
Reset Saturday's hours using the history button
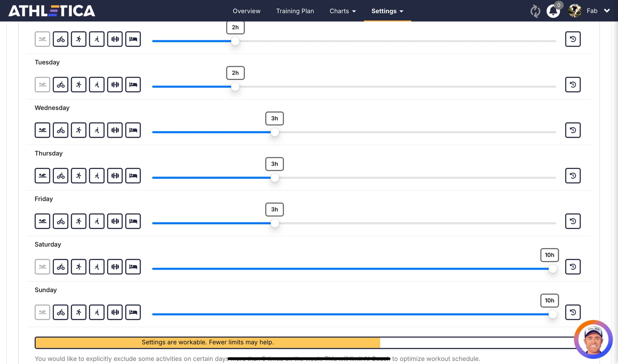pos(573,267)
